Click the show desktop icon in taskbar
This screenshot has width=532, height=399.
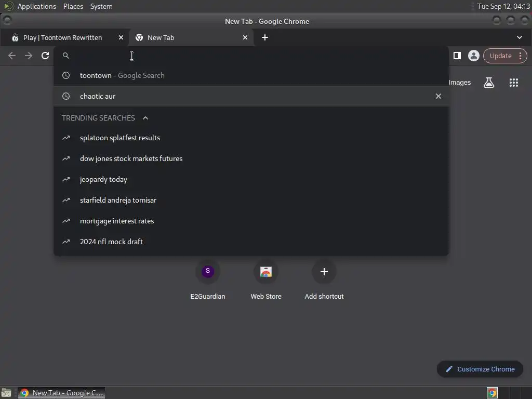coord(6,393)
